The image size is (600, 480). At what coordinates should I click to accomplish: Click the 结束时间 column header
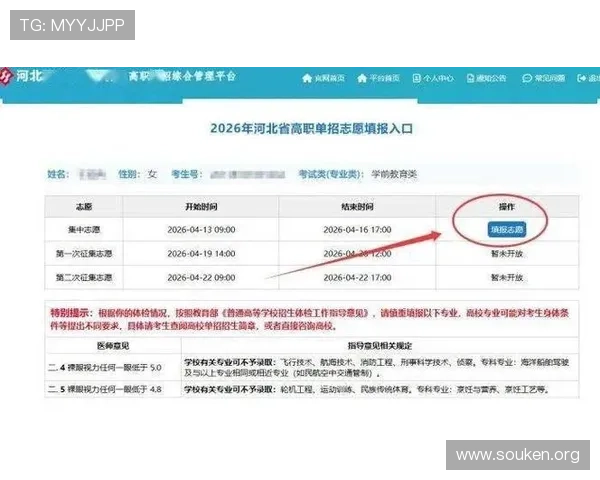(357, 207)
